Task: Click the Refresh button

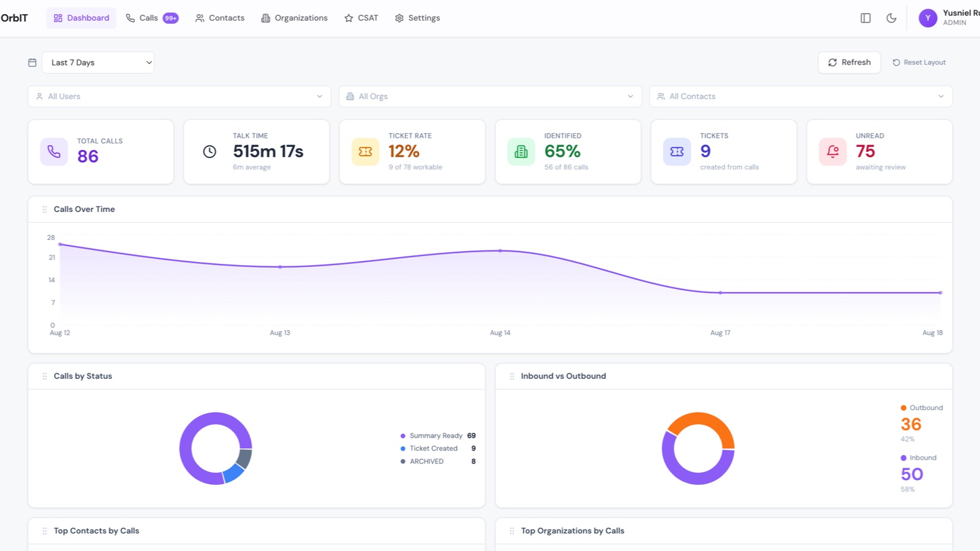Action: pyautogui.click(x=850, y=62)
